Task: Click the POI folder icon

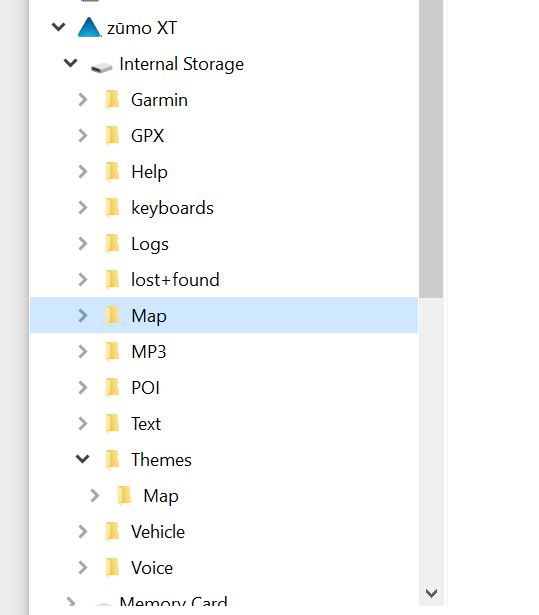Action: [113, 388]
